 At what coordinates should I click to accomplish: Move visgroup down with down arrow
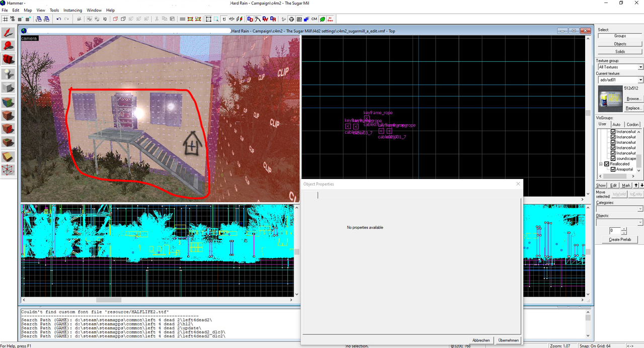point(641,186)
